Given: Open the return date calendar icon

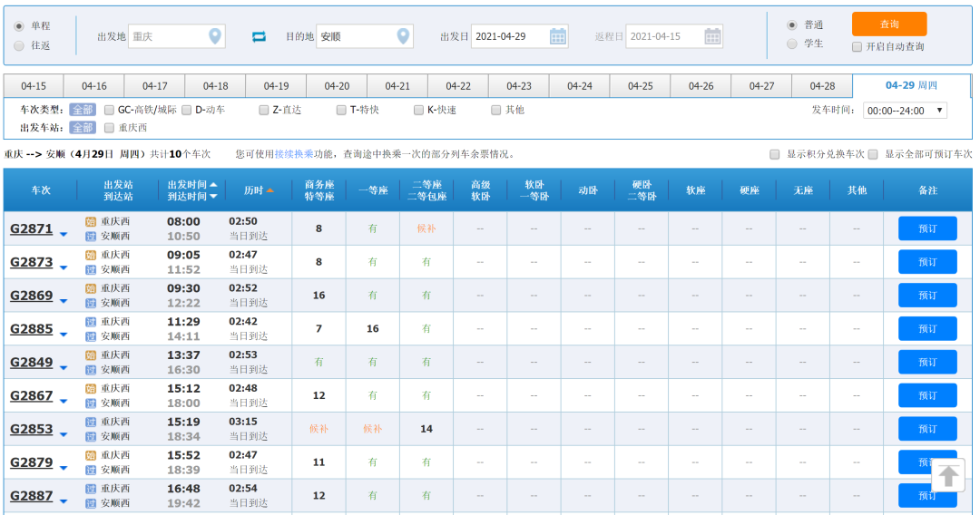Looking at the screenshot, I should click(713, 36).
